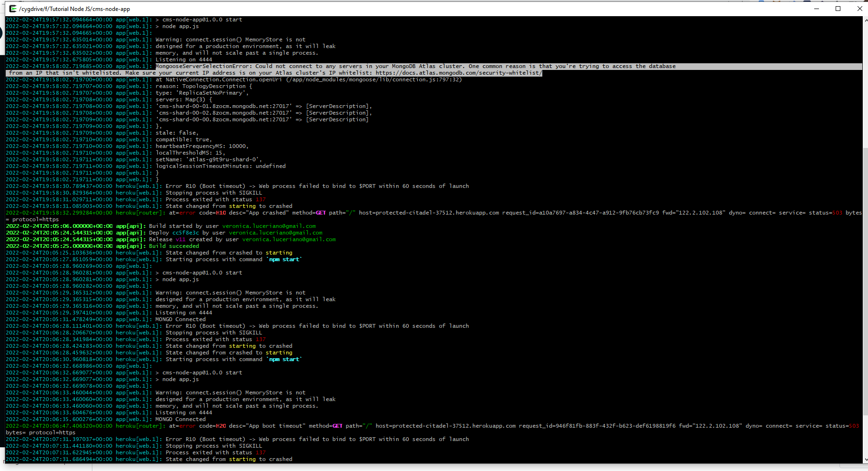Select the deploy commit hash cc5f8e3c
Screen dimensions: 868x471
pyautogui.click(x=185, y=233)
